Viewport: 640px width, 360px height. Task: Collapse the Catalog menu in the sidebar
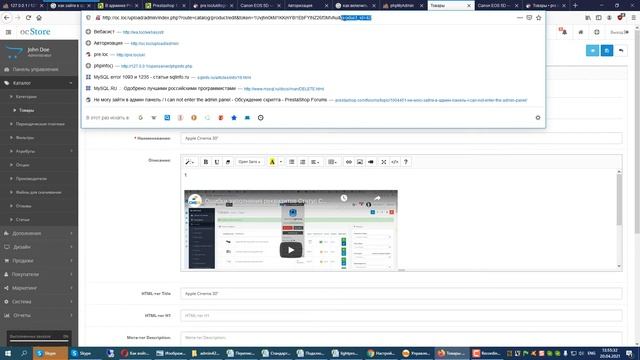pyautogui.click(x=39, y=83)
